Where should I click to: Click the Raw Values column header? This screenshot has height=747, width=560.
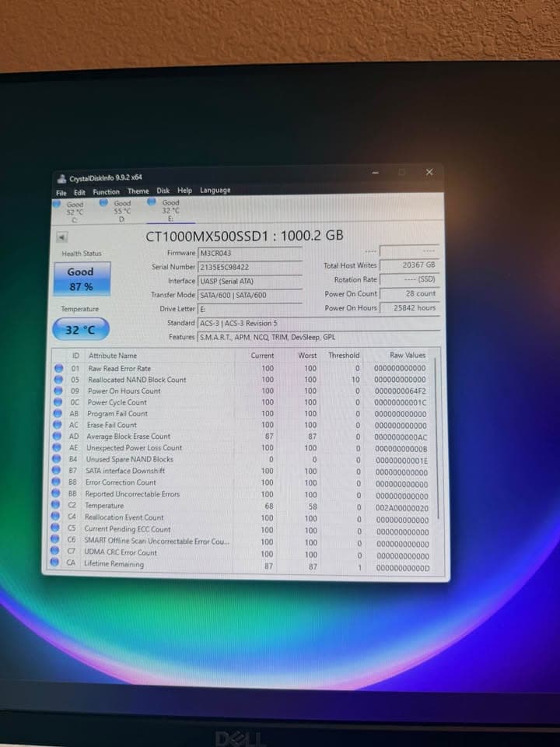(408, 355)
